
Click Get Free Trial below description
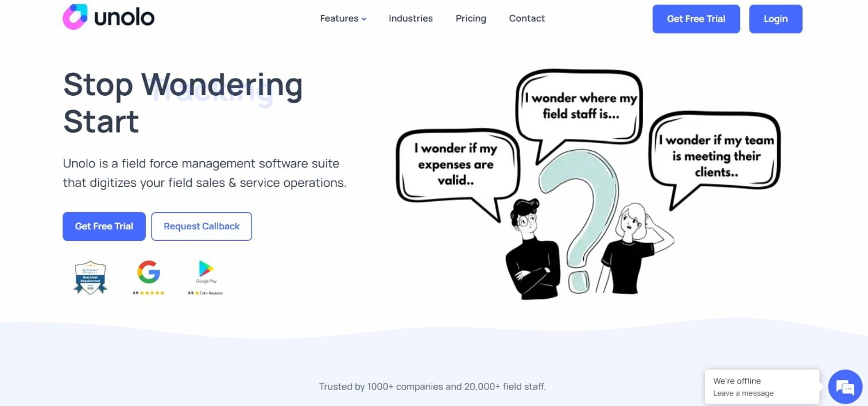(104, 227)
